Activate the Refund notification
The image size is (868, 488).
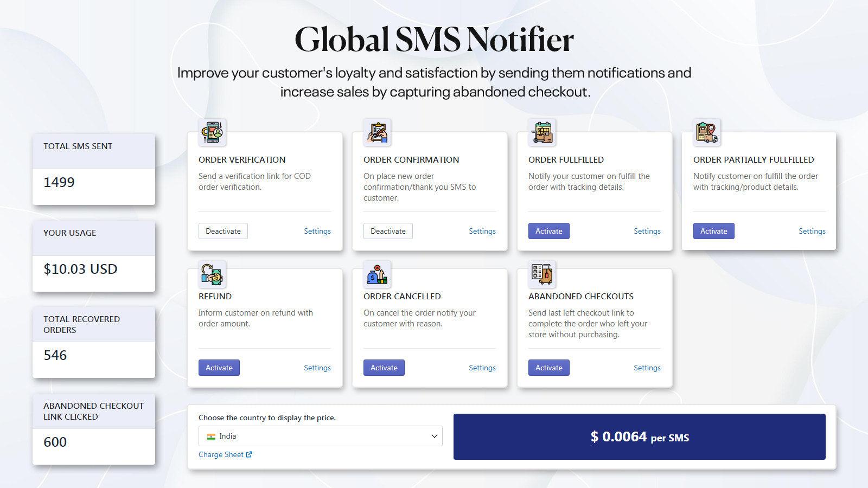(x=219, y=368)
